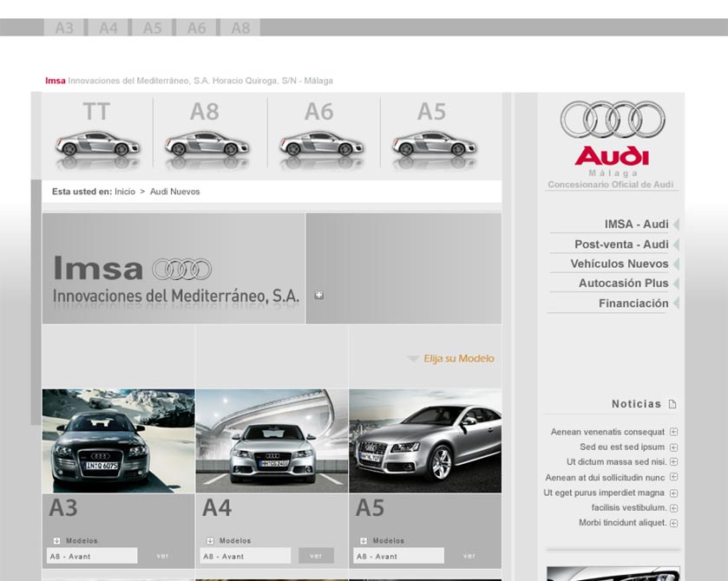Image resolution: width=728 pixels, height=581 pixels.
Task: Click the triangle arrow beside Elija su Modelo
Action: [413, 359]
